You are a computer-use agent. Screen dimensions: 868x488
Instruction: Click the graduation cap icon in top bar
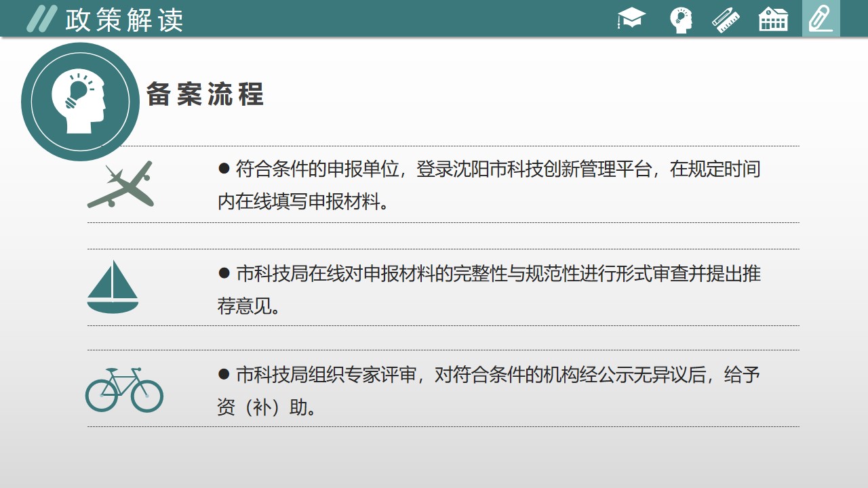tap(631, 19)
